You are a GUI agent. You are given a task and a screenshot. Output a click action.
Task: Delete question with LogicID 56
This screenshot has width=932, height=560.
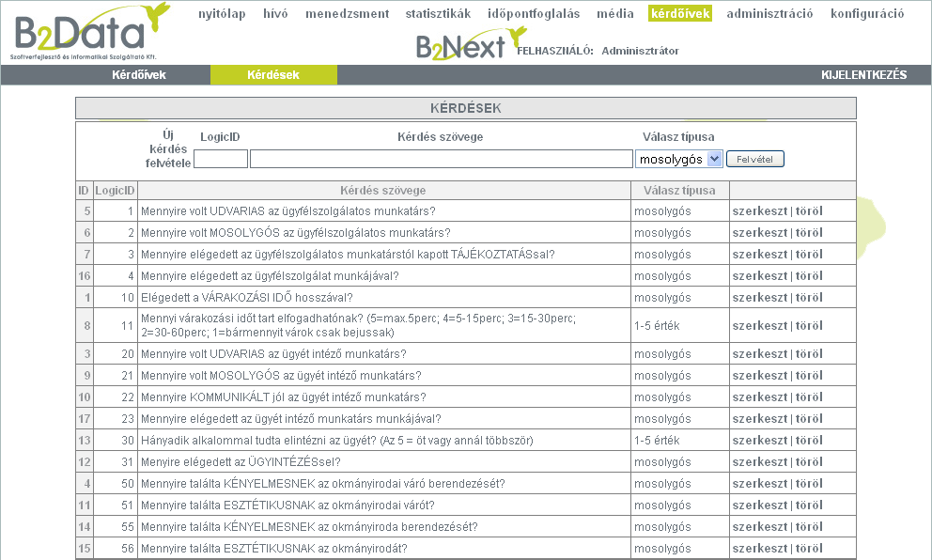pos(809,549)
